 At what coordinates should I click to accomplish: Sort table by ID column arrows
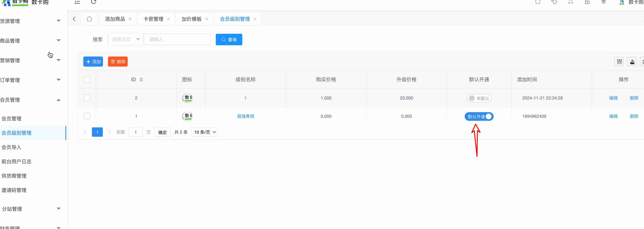141,80
